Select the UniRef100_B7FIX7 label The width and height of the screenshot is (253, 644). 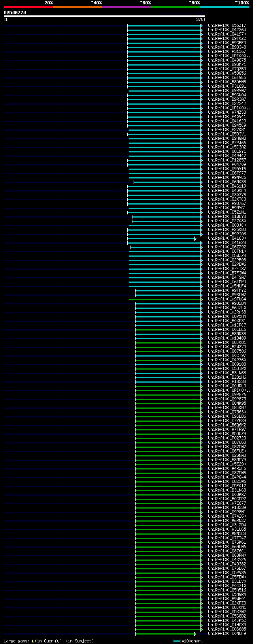tap(227, 268)
